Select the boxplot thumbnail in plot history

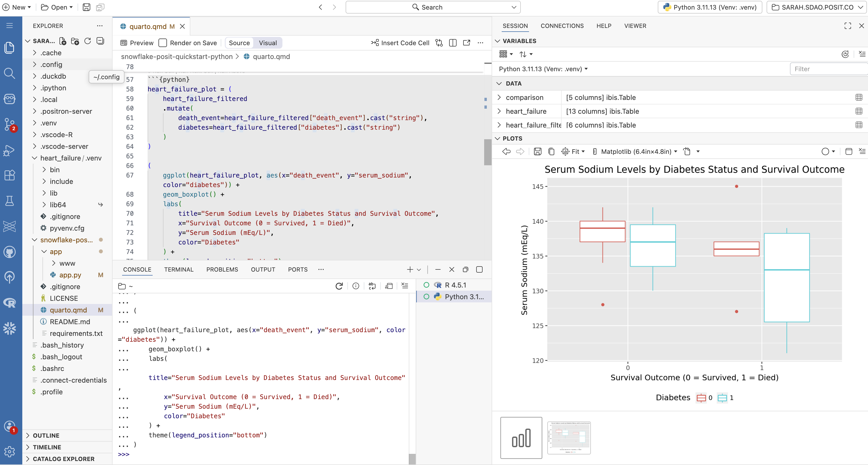(569, 437)
